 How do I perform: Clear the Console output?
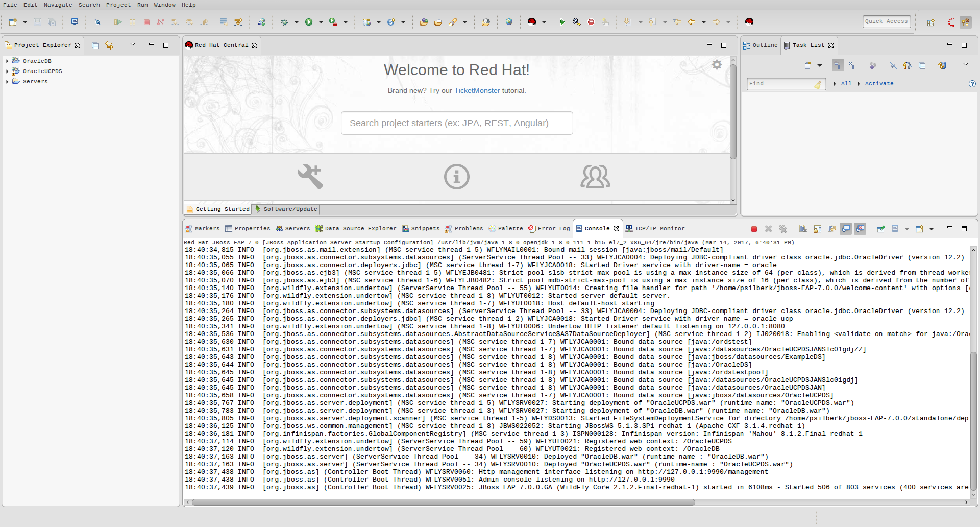[x=803, y=229]
